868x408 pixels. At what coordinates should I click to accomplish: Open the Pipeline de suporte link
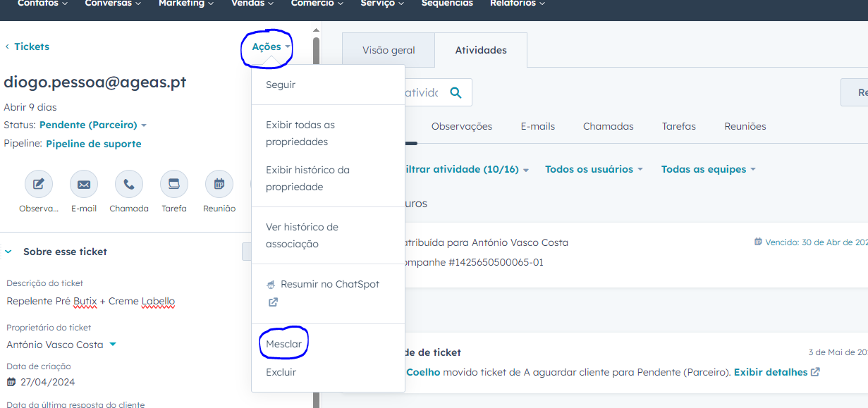pos(93,144)
